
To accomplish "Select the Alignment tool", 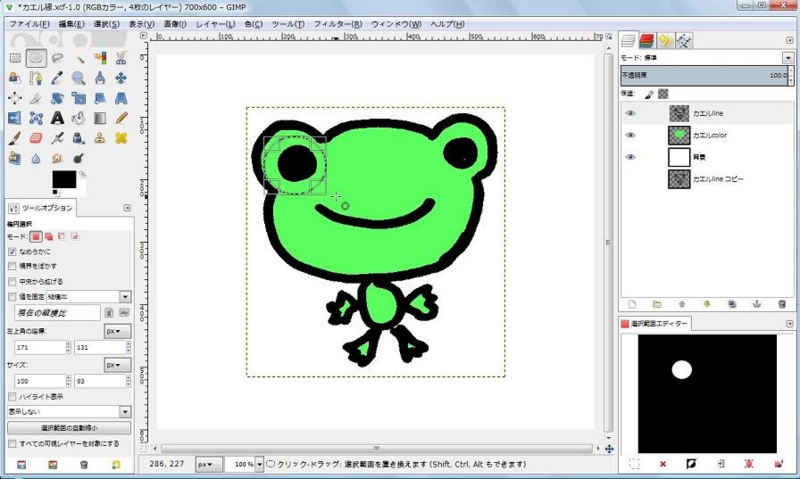I will (15, 98).
